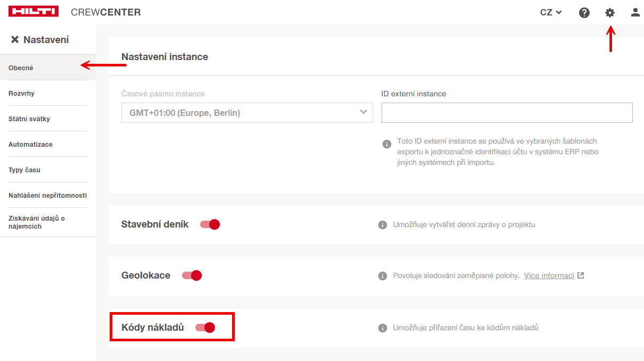Click info icon beside Stavební deník description

point(382,225)
